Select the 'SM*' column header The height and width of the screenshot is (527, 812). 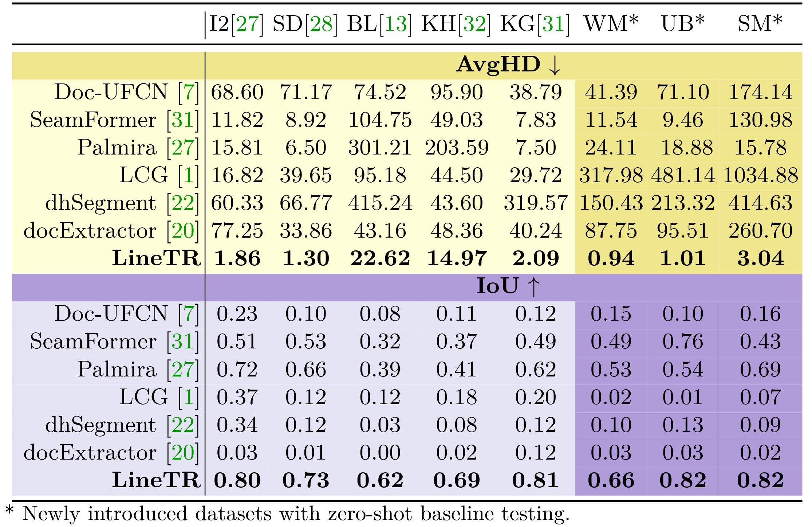[760, 24]
